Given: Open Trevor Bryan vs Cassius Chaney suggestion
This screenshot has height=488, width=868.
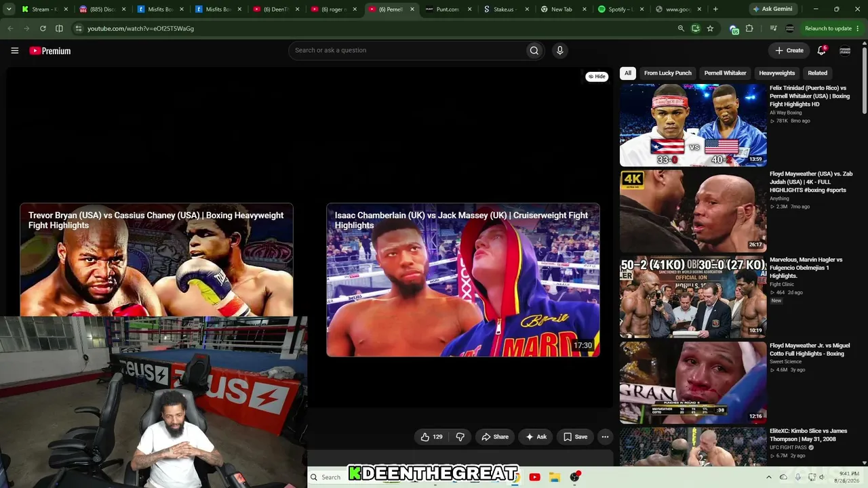Looking at the screenshot, I should 157,260.
